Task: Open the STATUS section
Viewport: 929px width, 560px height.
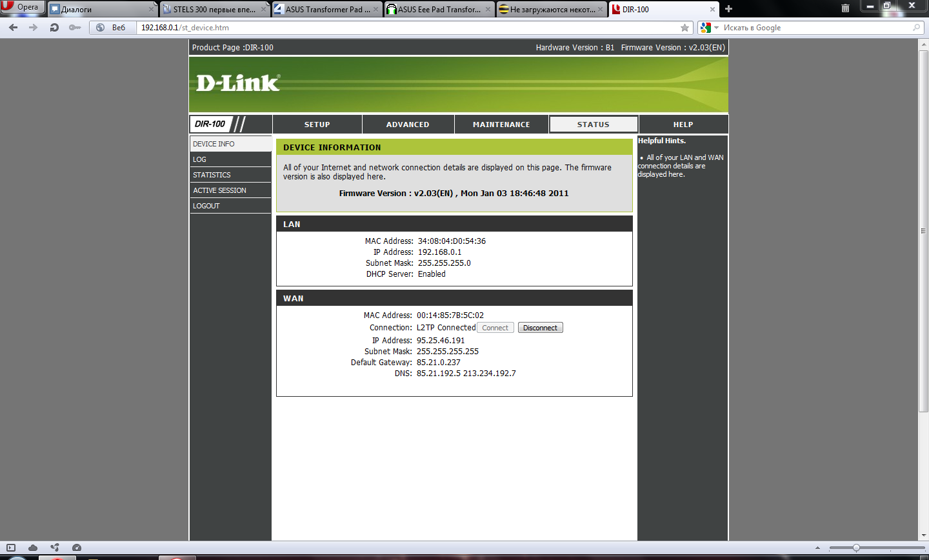Action: [x=594, y=125]
